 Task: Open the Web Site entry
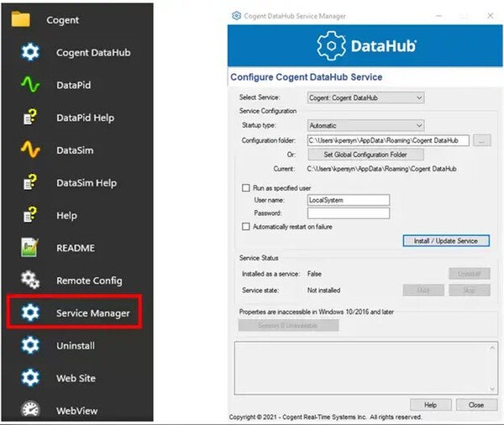pyautogui.click(x=76, y=378)
